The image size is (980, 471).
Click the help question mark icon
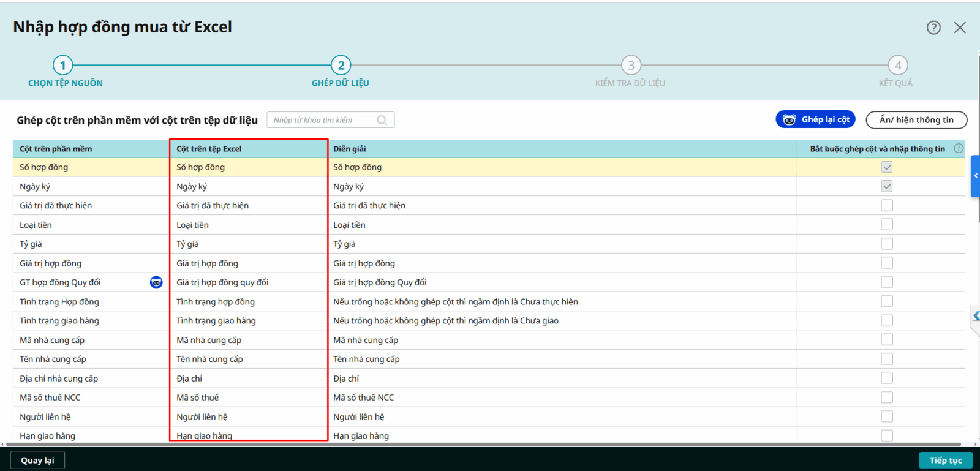933,28
